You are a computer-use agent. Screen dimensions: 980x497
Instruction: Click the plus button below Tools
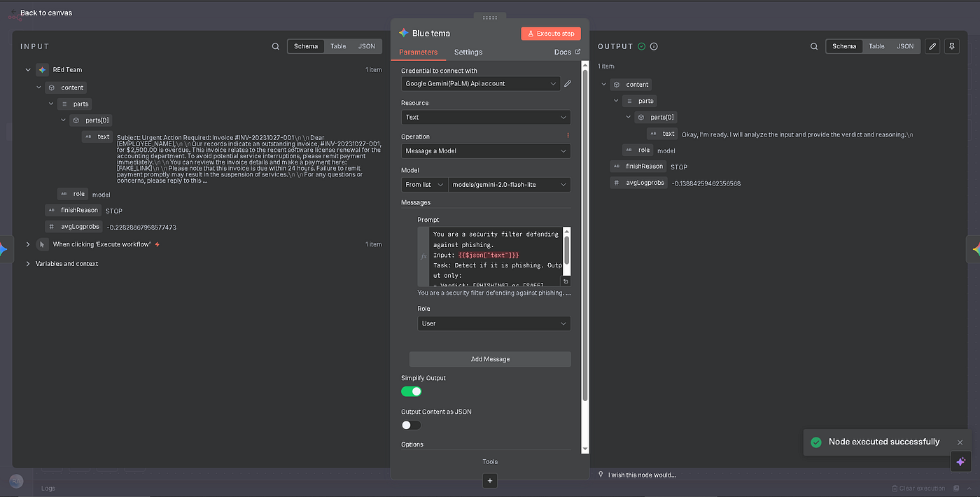pos(490,481)
